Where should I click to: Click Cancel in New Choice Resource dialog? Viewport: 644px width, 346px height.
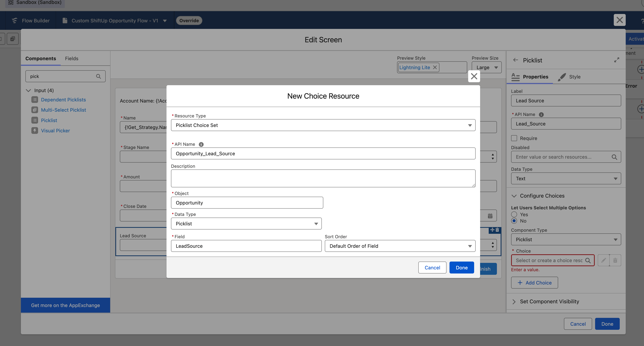click(432, 268)
